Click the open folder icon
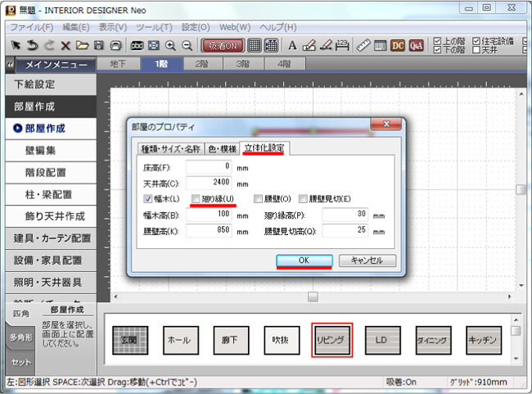 [82, 45]
